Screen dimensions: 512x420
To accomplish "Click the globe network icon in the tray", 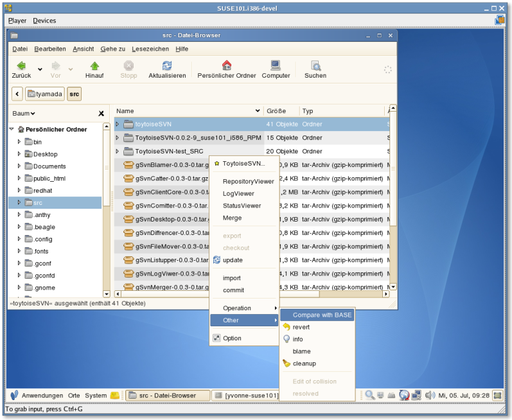I will click(x=404, y=395).
